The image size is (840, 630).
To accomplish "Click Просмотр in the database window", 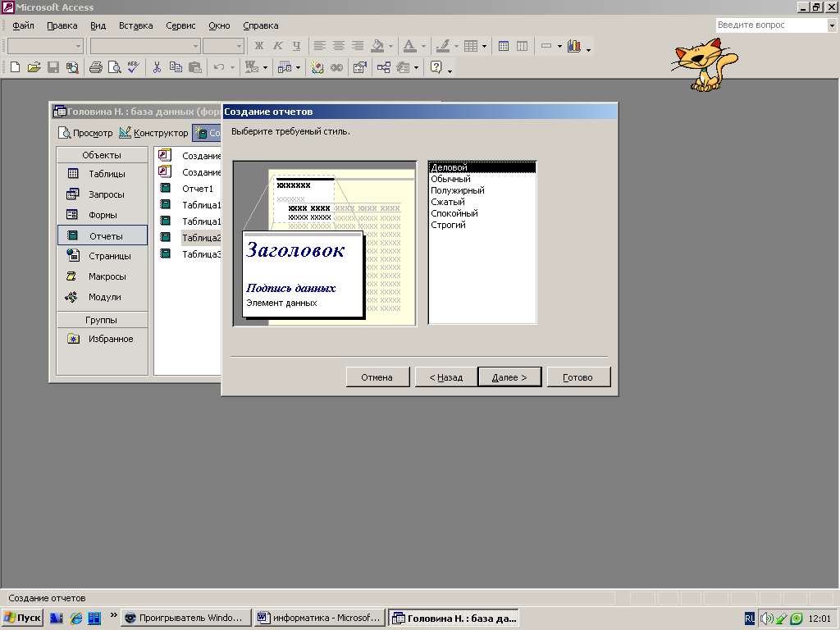I will tap(85, 133).
